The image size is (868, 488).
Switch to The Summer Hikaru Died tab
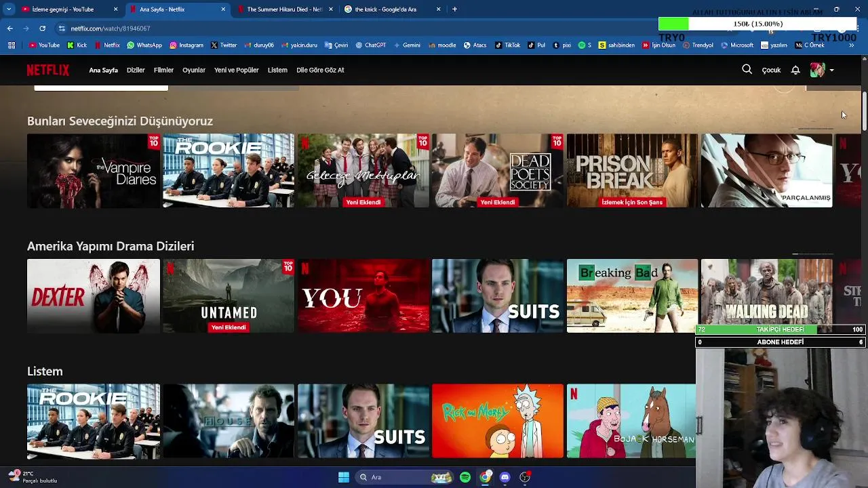[x=285, y=9]
